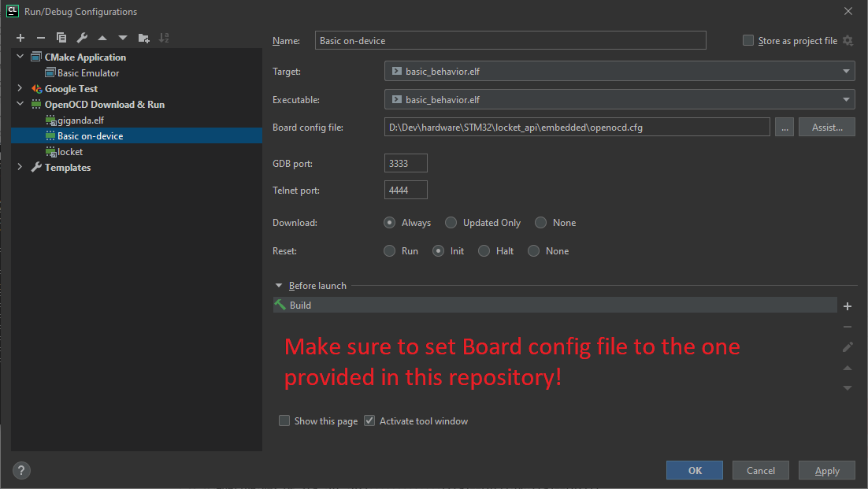
Task: Move the configuration up with the toolbar arrow
Action: 102,38
